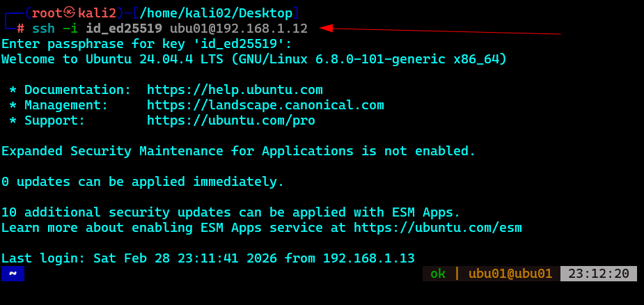Click the red arrowhead pointing at the ssh command
This screenshot has height=305, width=644.
(327, 28)
